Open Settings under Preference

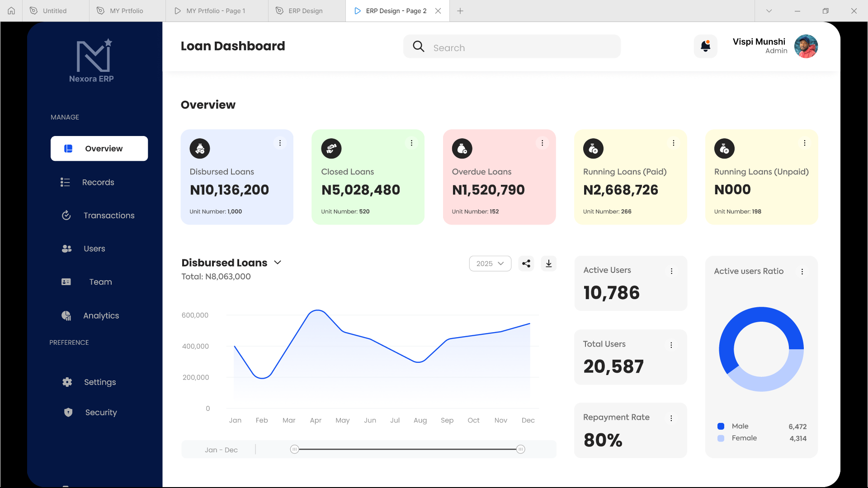(99, 382)
